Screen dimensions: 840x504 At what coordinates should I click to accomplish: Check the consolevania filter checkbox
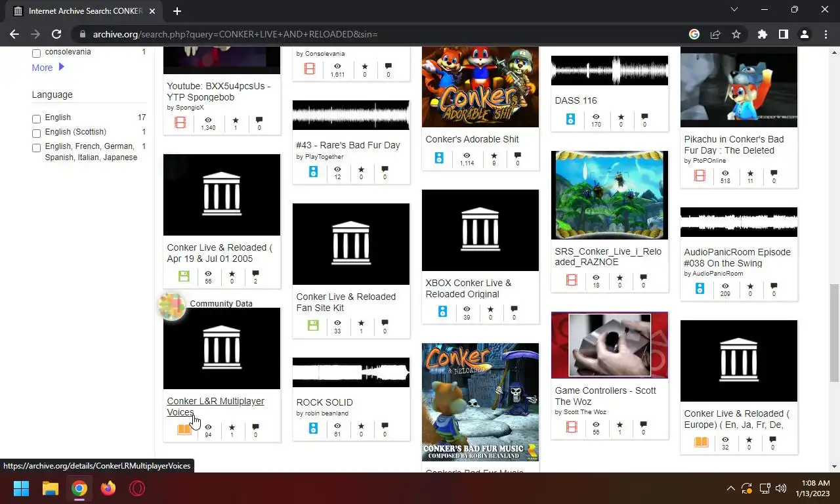tap(36, 53)
